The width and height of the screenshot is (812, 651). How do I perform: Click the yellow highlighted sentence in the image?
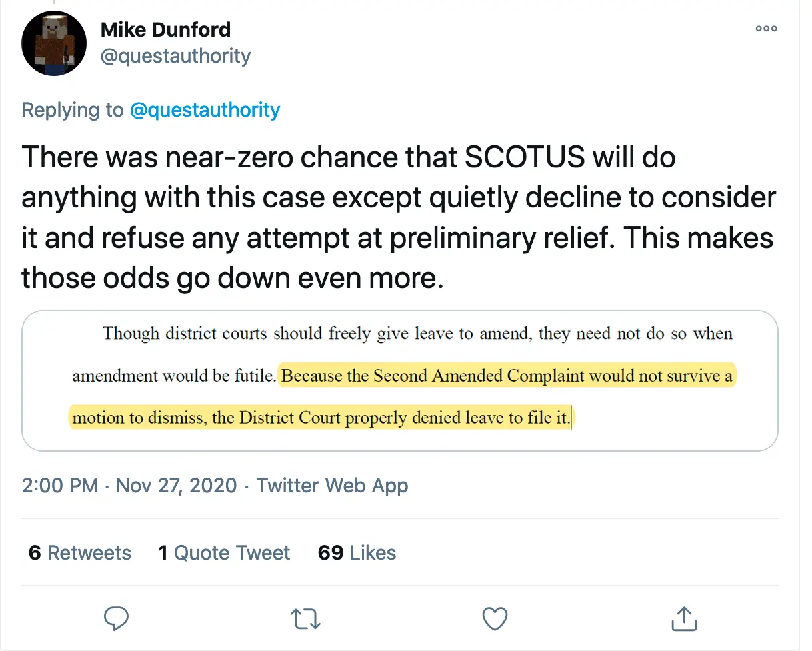click(x=507, y=376)
